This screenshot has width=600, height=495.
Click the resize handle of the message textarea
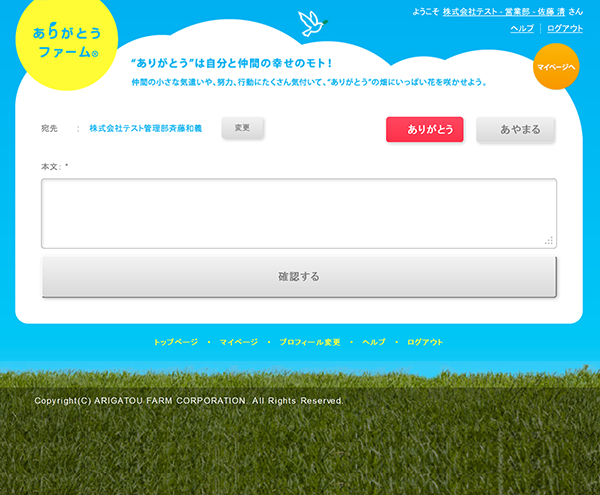tap(549, 241)
